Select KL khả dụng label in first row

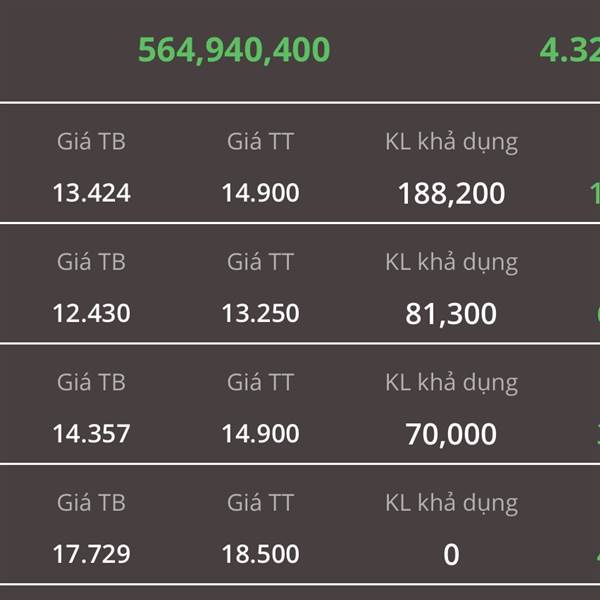pos(452,143)
